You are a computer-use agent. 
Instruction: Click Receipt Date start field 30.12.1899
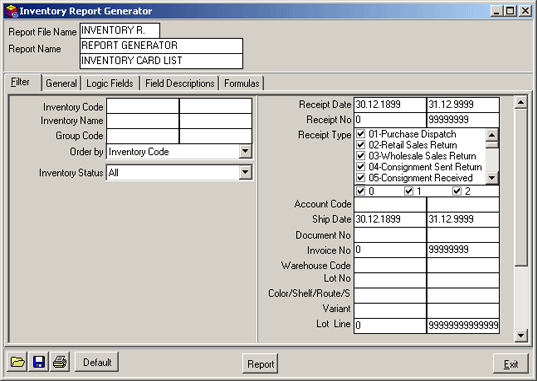390,105
